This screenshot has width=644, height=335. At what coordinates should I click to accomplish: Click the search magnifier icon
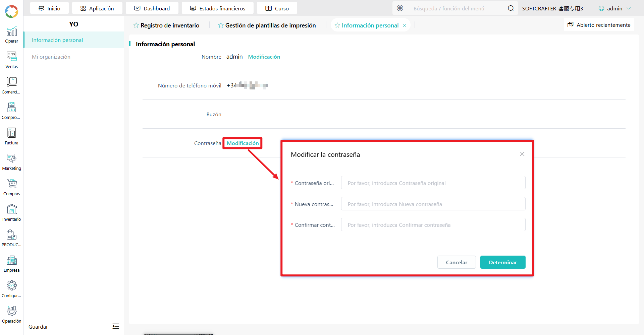pyautogui.click(x=511, y=8)
